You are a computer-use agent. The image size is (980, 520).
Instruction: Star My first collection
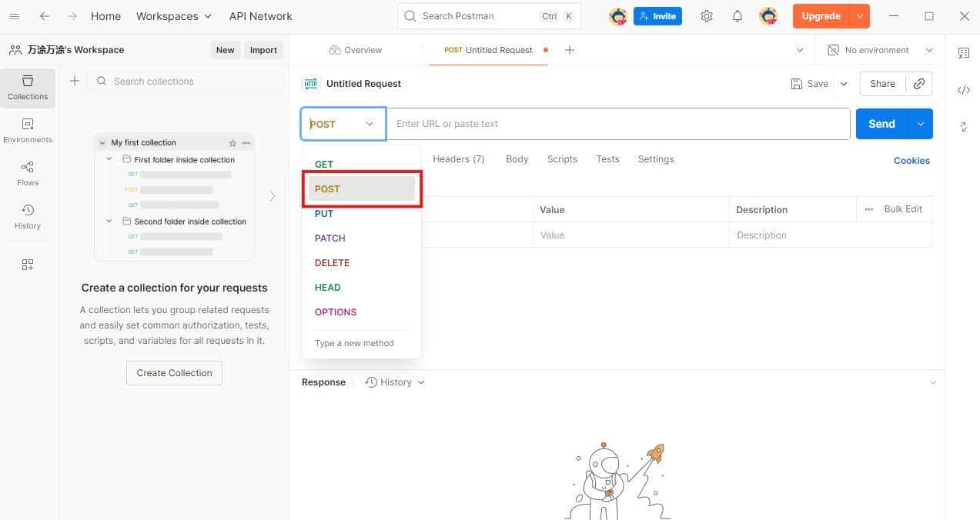[232, 142]
